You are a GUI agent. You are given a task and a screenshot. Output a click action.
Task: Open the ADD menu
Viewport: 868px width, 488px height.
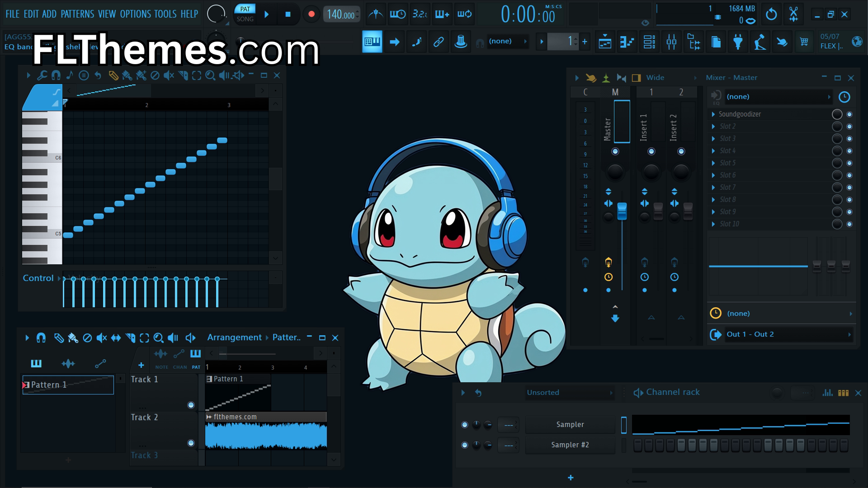(49, 14)
